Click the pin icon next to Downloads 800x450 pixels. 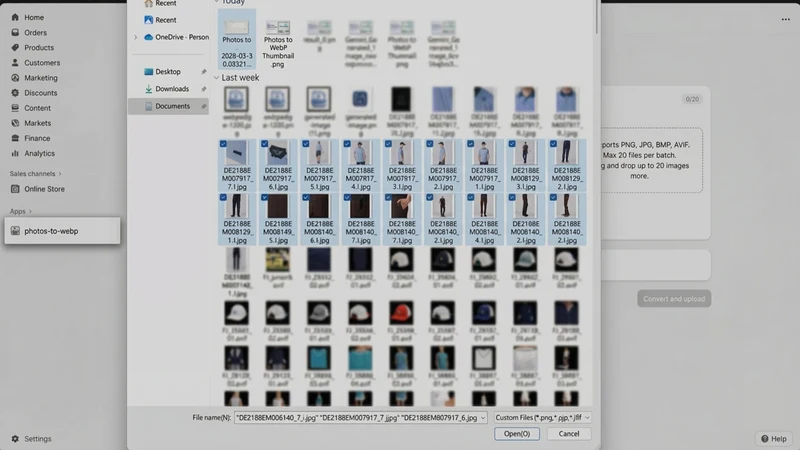coord(204,89)
